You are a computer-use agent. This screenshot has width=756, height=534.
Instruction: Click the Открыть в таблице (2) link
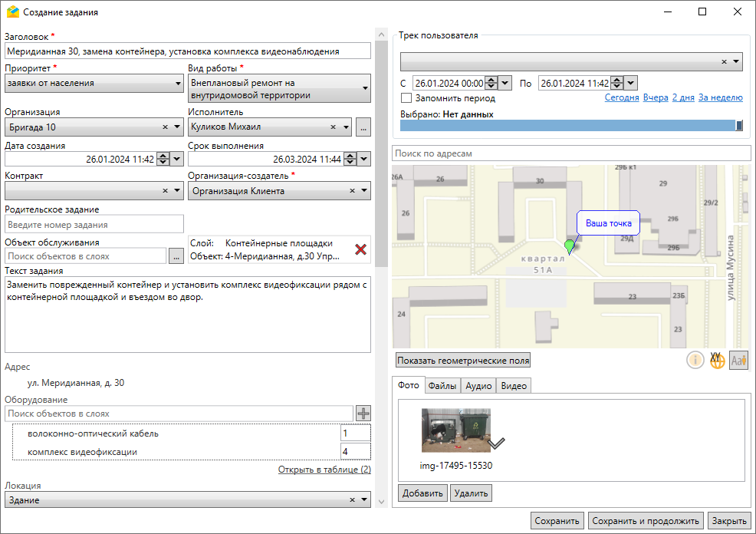pyautogui.click(x=324, y=470)
